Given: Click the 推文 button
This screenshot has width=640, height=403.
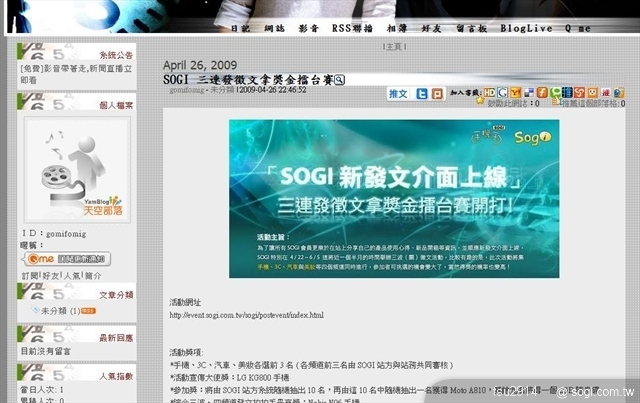Looking at the screenshot, I should pyautogui.click(x=398, y=94).
